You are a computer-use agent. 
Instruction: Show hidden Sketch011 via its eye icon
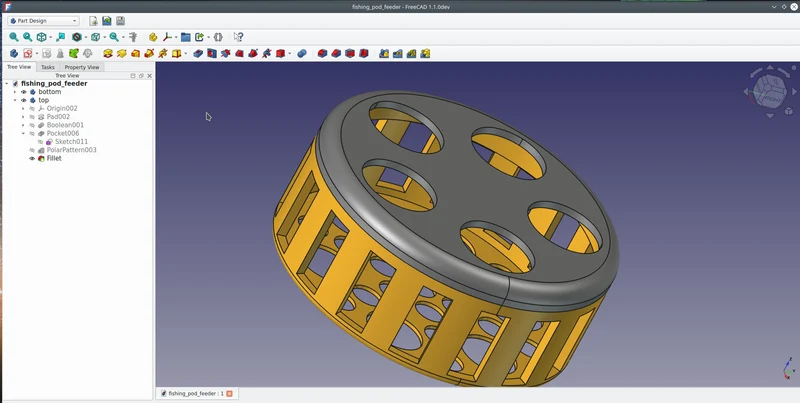(x=40, y=142)
